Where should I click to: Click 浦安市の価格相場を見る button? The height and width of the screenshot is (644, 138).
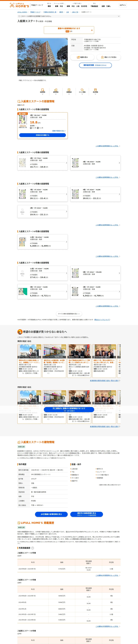86,514
